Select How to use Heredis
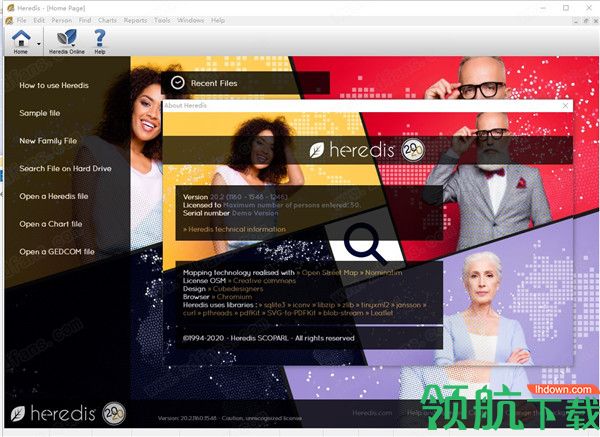The height and width of the screenshot is (437, 600). [54, 85]
